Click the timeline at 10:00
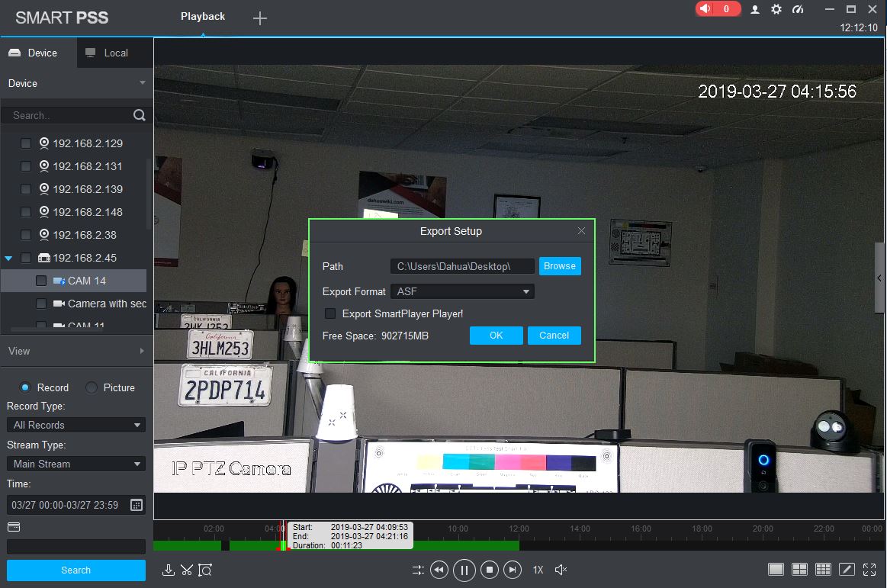Viewport: 887px width, 588px height. 458,529
